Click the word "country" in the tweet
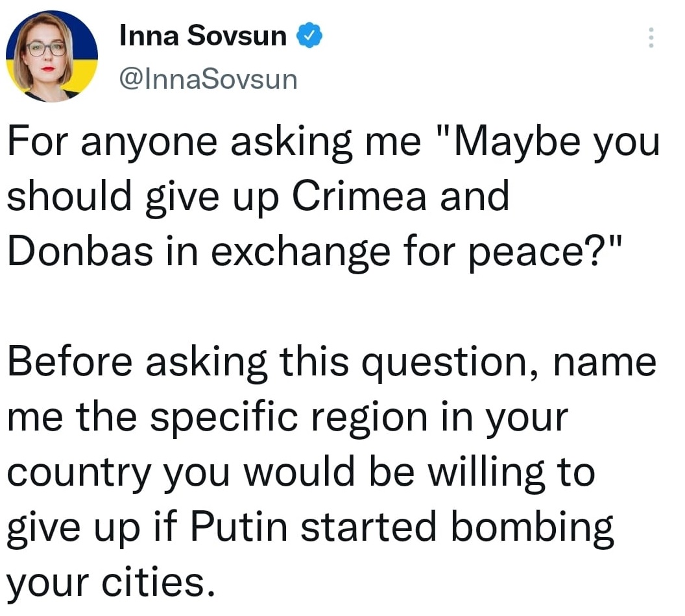This screenshot has width=685, height=616. [x=79, y=473]
